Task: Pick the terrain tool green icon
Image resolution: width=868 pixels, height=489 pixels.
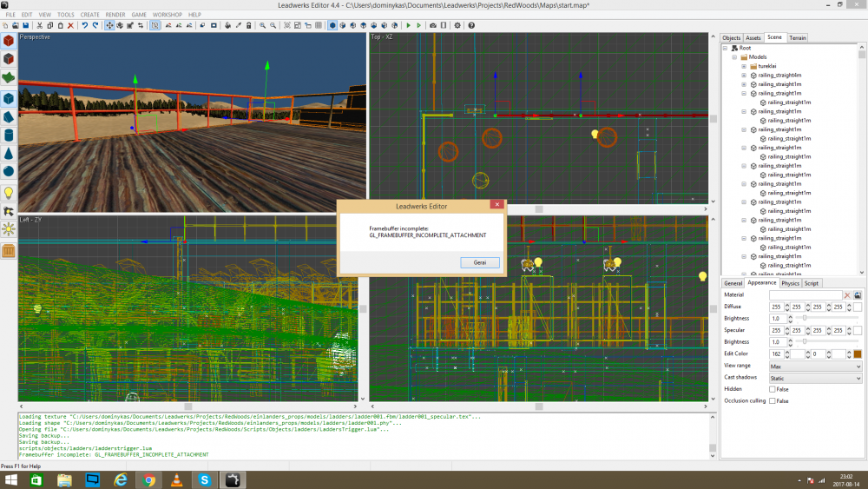Action: click(x=8, y=78)
